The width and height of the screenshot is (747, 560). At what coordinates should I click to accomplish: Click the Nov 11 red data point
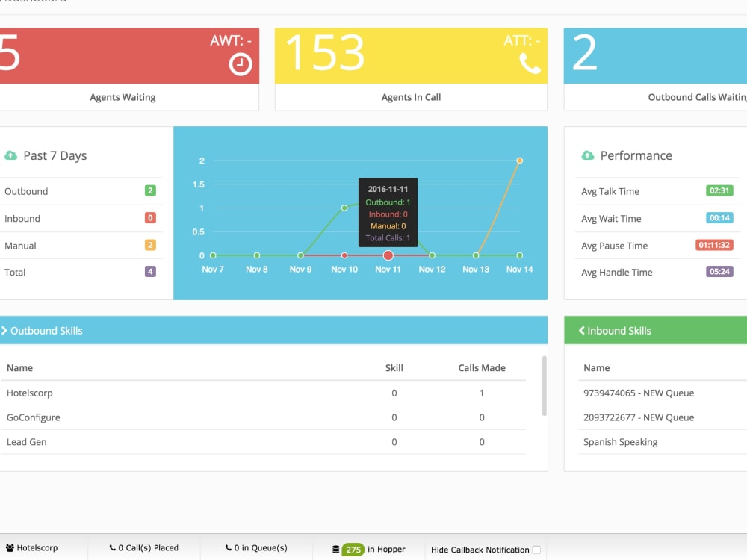[388, 255]
